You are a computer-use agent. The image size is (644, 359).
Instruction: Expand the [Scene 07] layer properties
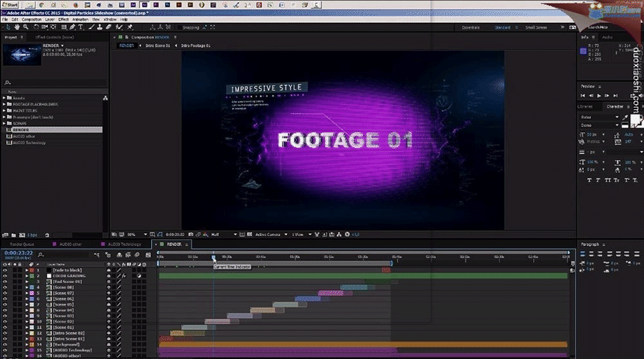click(27, 293)
